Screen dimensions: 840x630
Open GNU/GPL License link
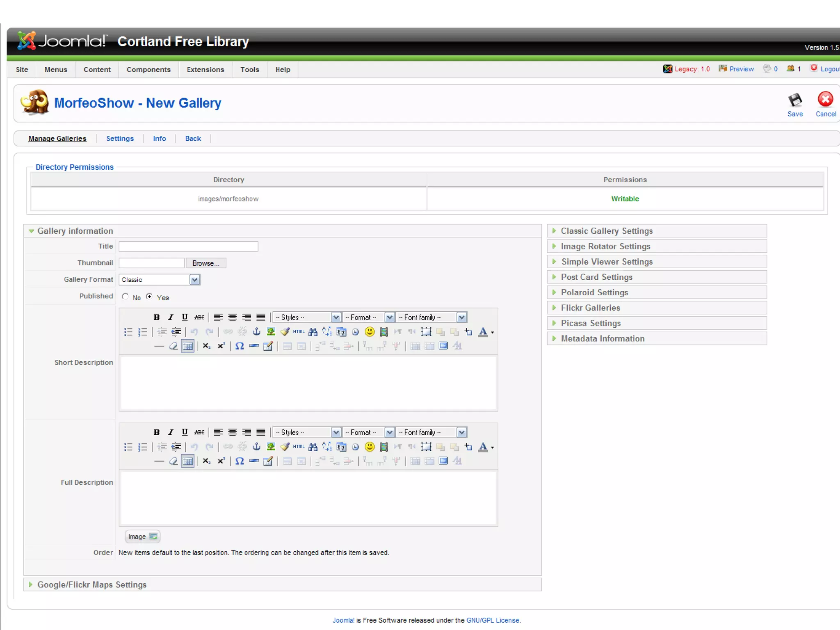point(493,620)
